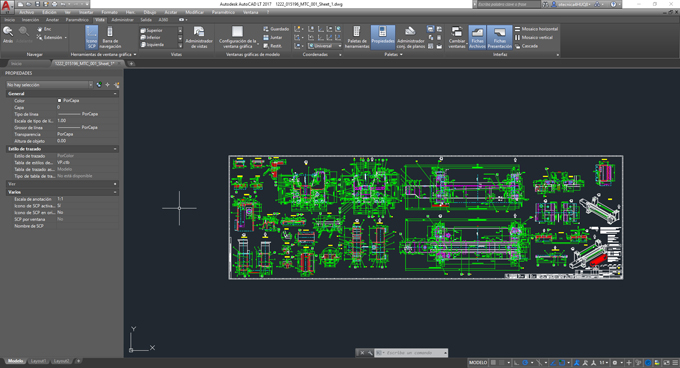This screenshot has width=680, height=368.
Task: Open the Archivo menu
Action: (x=26, y=12)
